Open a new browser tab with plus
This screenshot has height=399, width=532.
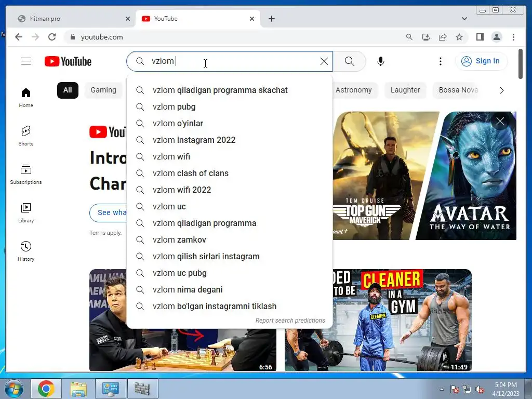pos(271,19)
